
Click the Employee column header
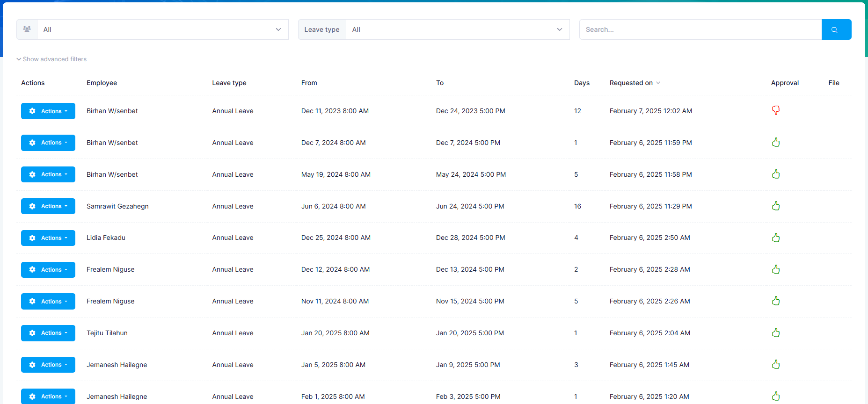(102, 83)
